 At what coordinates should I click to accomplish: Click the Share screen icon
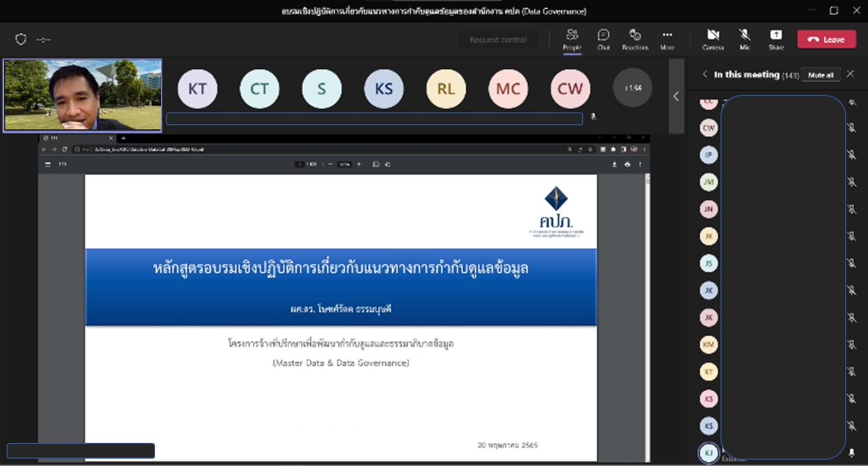[x=776, y=39]
